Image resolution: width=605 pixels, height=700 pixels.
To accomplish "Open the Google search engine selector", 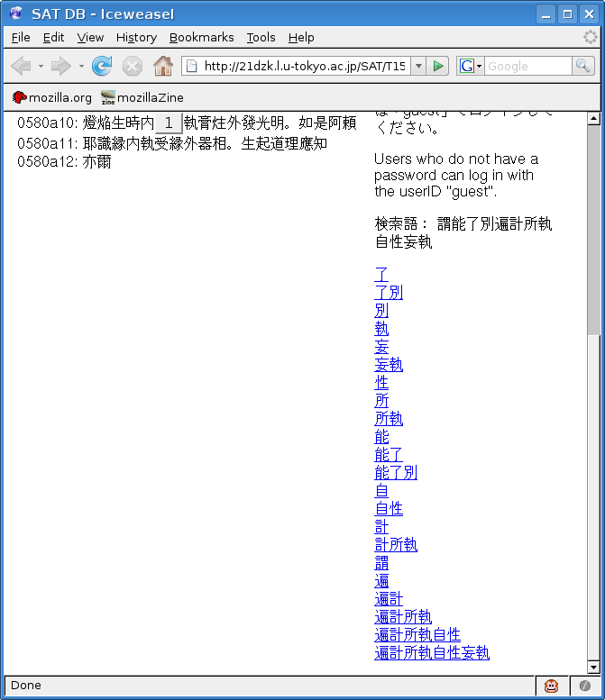I will pyautogui.click(x=470, y=66).
